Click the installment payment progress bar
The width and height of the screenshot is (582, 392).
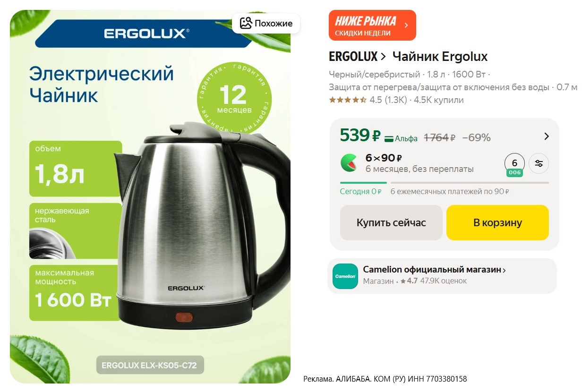[445, 183]
